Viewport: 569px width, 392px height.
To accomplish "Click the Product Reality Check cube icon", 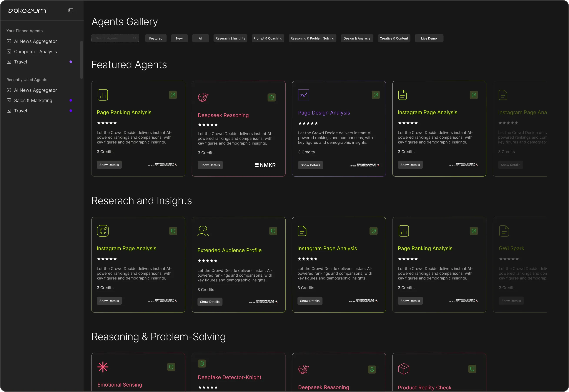I will point(403,369).
